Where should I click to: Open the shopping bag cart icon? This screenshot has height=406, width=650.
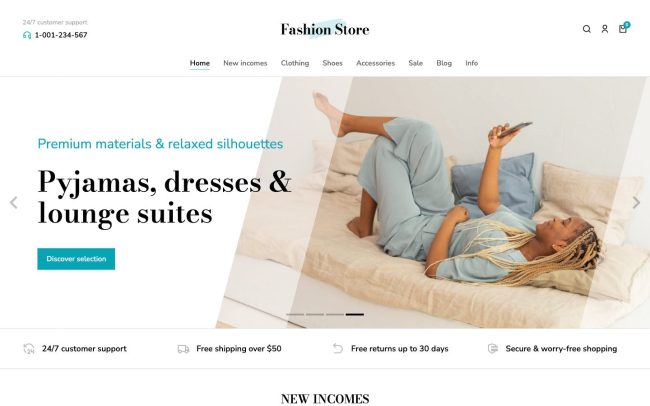(x=623, y=28)
